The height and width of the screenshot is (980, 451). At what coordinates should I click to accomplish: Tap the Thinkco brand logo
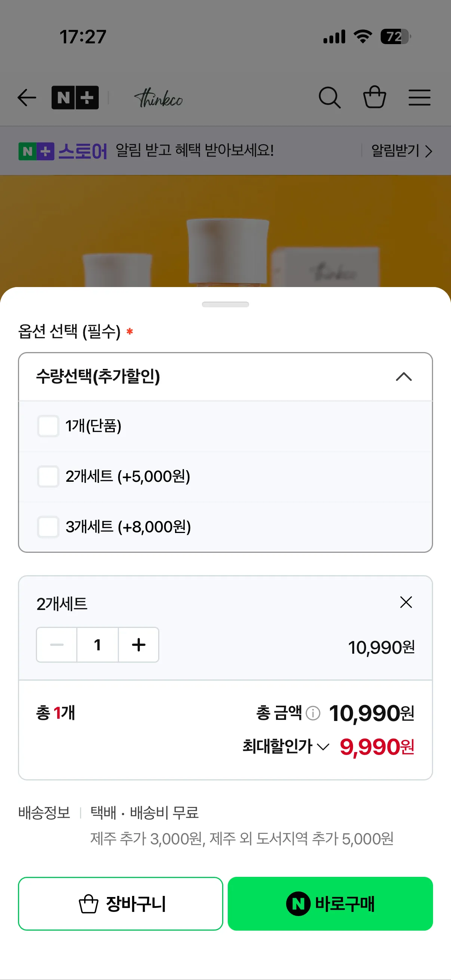coord(158,99)
